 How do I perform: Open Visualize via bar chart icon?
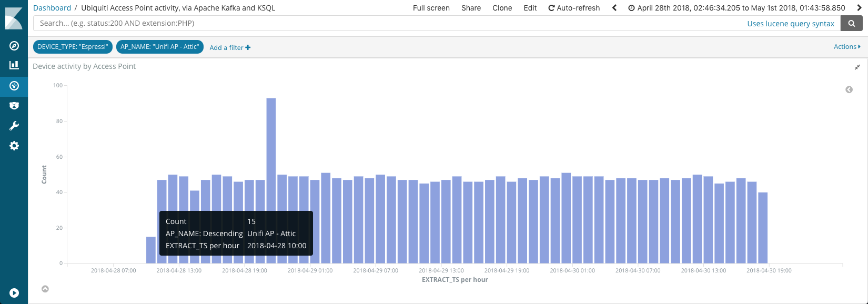pos(14,65)
